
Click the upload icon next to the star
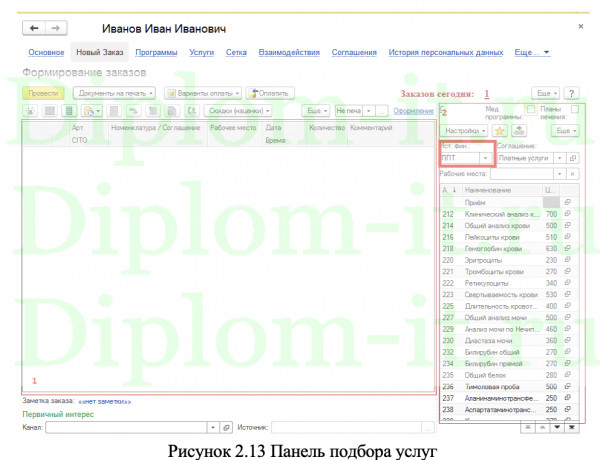tap(517, 130)
